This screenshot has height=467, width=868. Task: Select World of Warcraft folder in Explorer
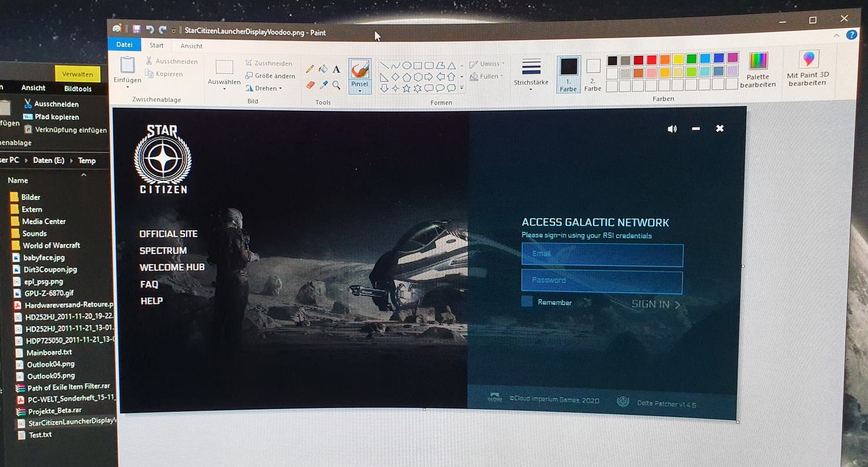(45, 245)
